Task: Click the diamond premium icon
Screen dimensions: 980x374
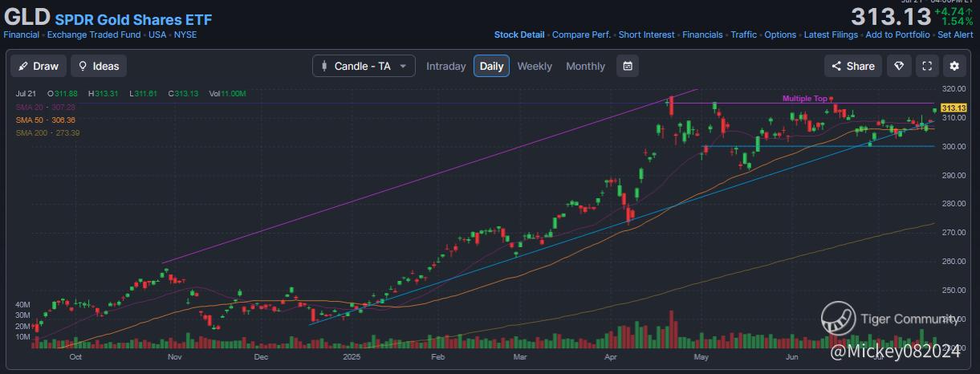Action: [899, 66]
